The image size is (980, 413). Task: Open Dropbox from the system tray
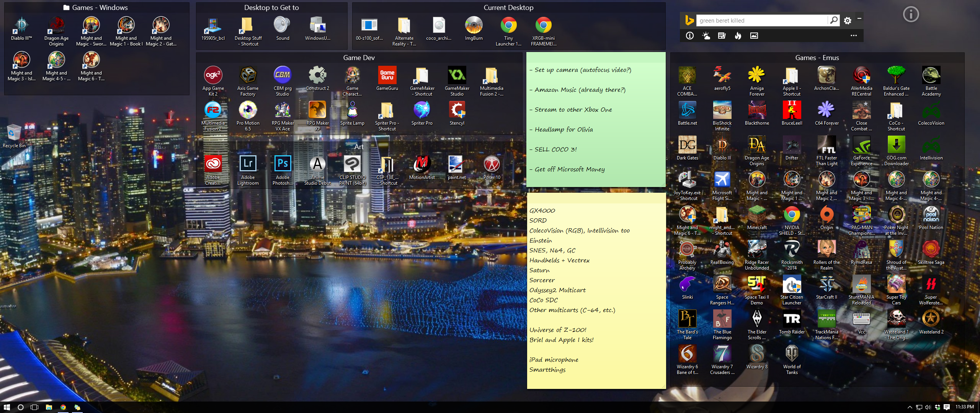click(x=938, y=407)
